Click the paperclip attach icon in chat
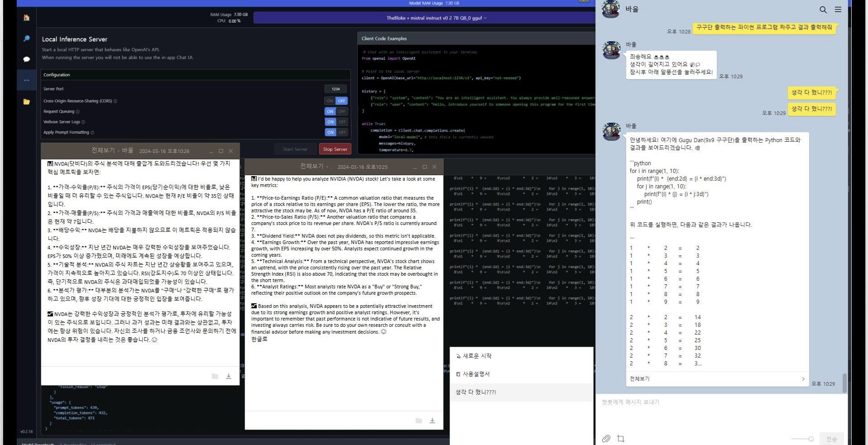868x445 pixels. pos(606,438)
